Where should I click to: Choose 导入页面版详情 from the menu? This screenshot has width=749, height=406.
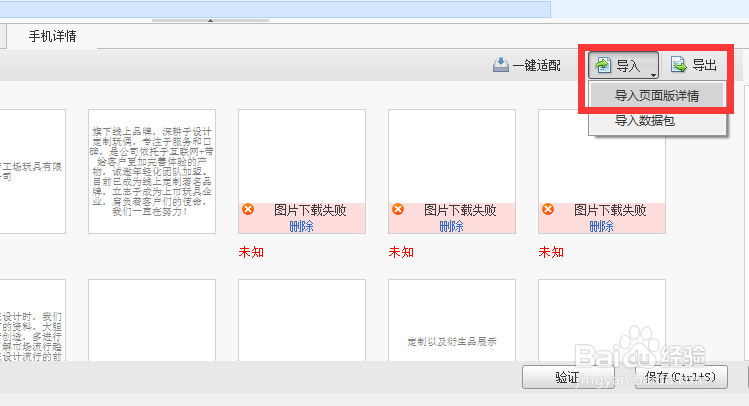click(657, 96)
